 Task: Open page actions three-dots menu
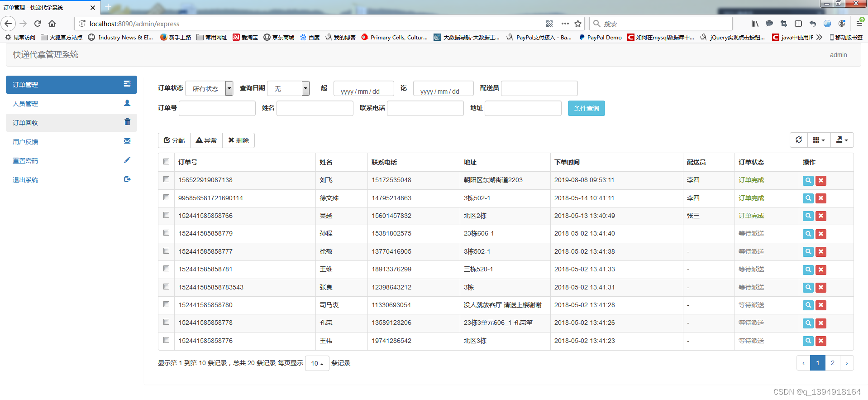[565, 24]
